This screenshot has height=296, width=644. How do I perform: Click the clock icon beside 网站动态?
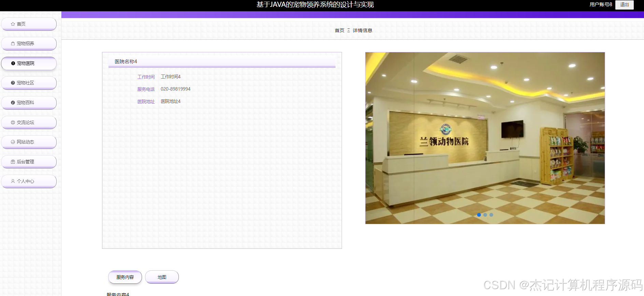click(x=13, y=142)
